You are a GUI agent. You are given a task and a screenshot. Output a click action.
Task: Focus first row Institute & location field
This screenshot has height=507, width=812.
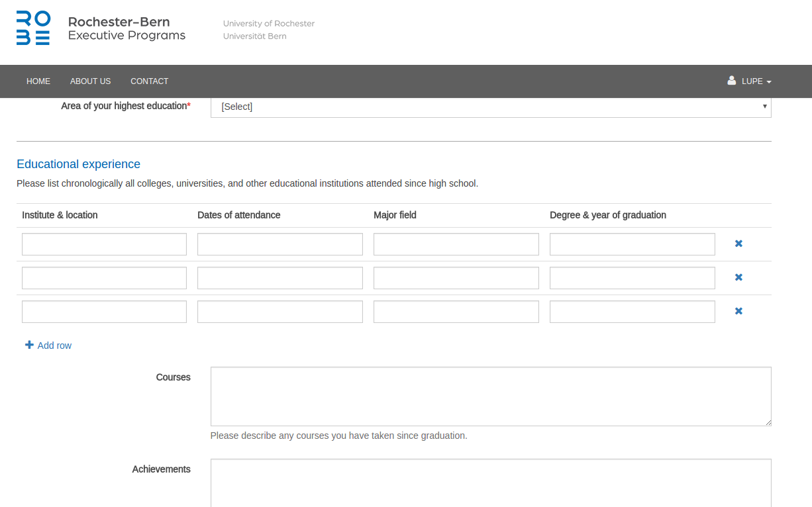[x=104, y=244]
